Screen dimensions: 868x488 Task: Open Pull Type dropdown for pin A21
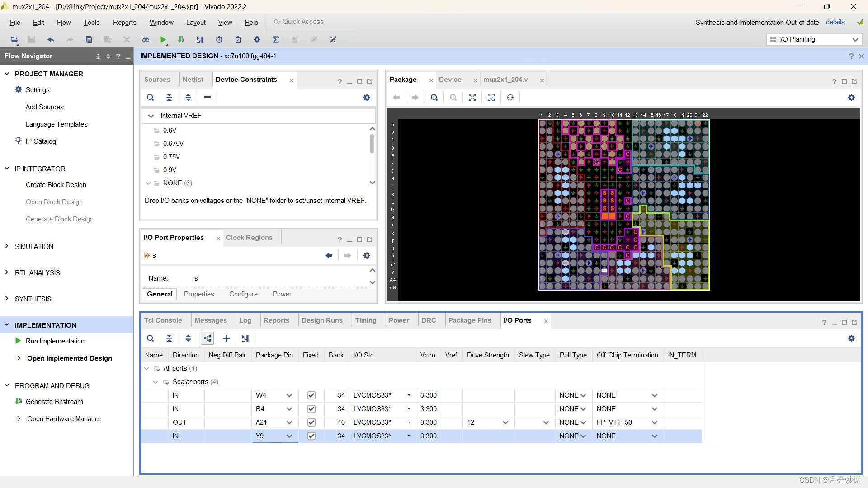pyautogui.click(x=583, y=422)
